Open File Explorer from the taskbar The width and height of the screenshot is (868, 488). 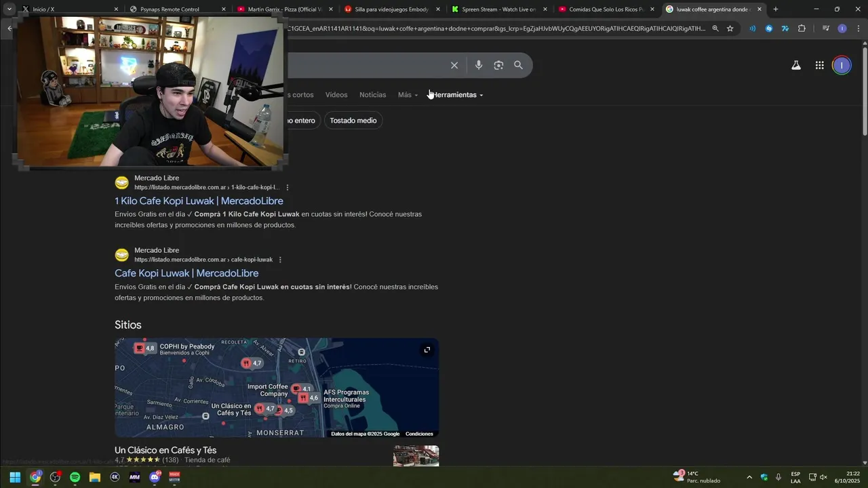click(95, 477)
